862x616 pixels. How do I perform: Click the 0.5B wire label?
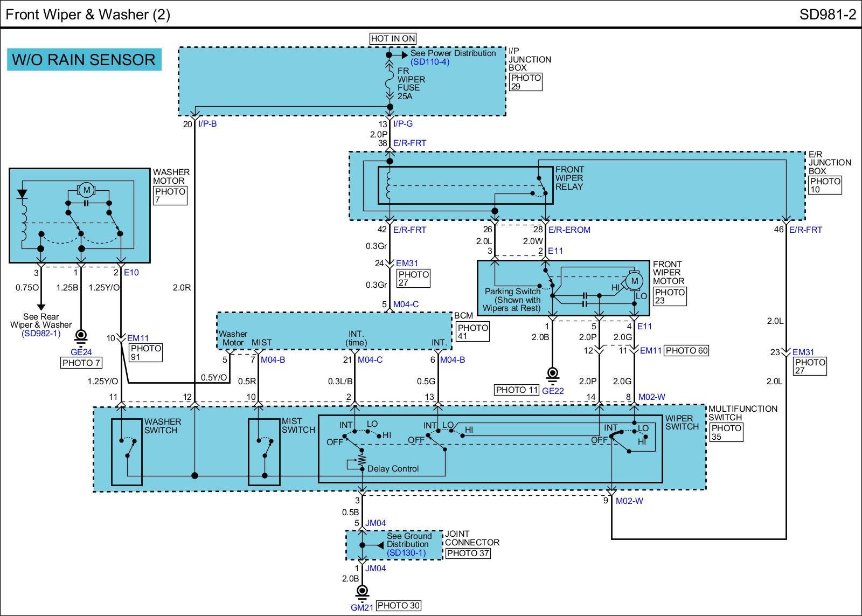tap(350, 513)
